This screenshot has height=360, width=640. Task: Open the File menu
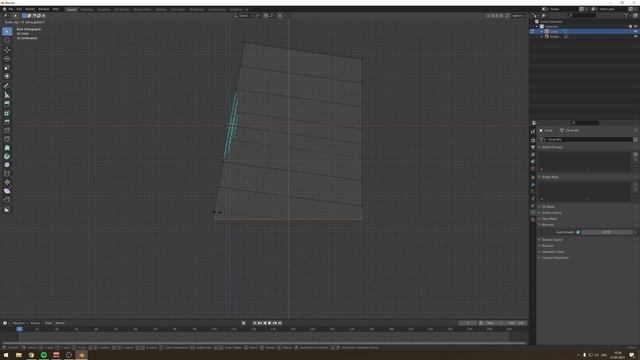(11, 9)
